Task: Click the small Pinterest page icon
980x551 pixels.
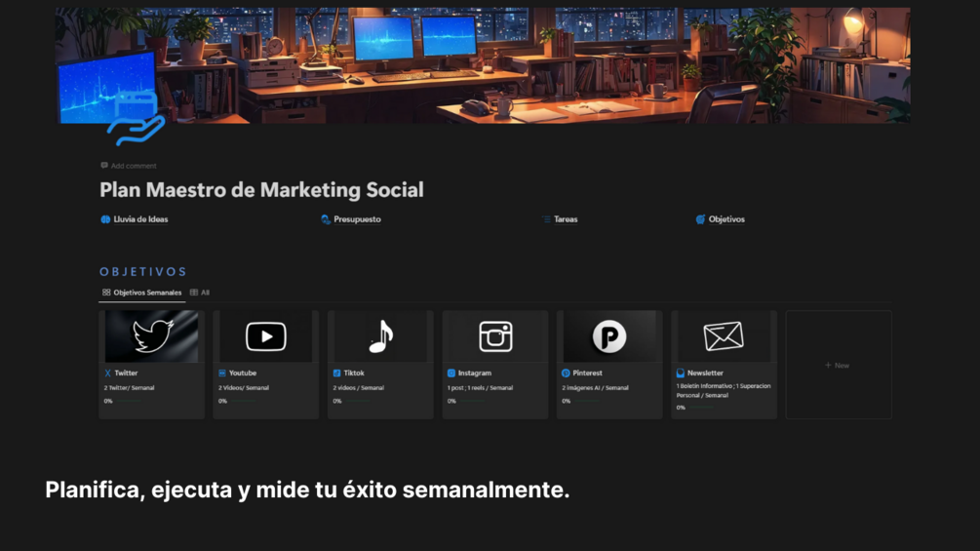Action: click(x=566, y=373)
